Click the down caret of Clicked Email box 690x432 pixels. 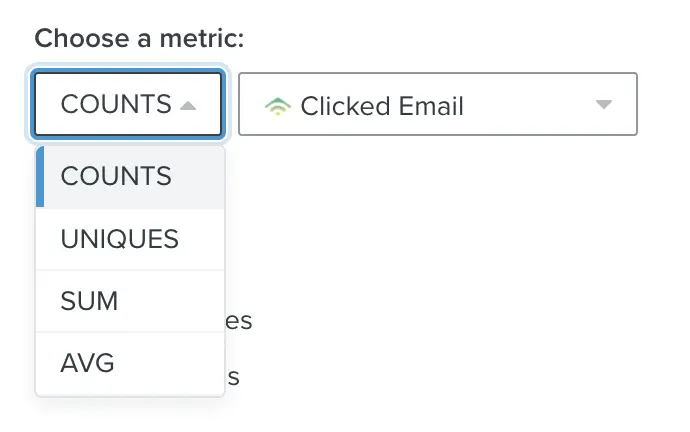pos(603,104)
